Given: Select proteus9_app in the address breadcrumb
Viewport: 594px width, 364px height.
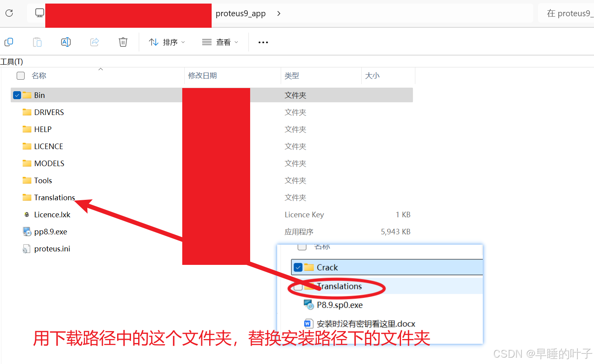Looking at the screenshot, I should tap(241, 13).
